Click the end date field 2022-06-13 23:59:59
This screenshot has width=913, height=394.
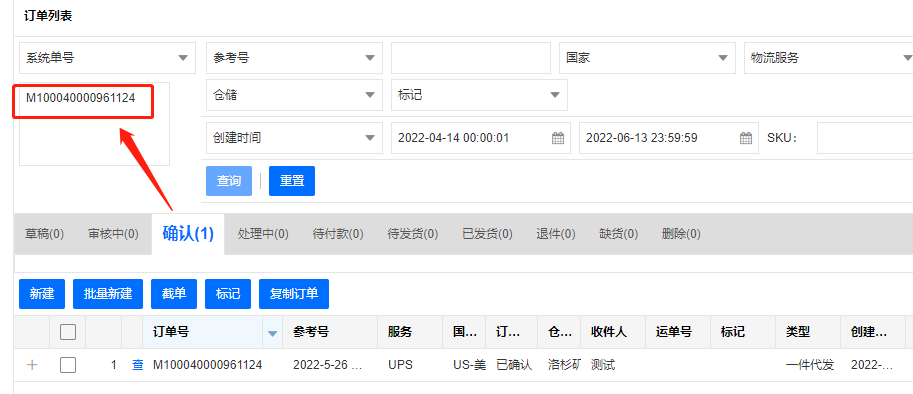tap(669, 138)
